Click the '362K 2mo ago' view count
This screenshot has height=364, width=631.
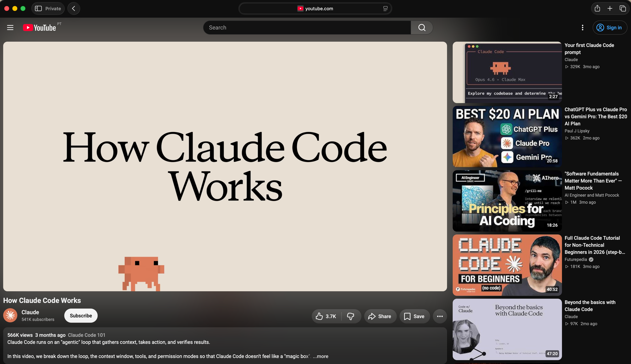point(582,138)
